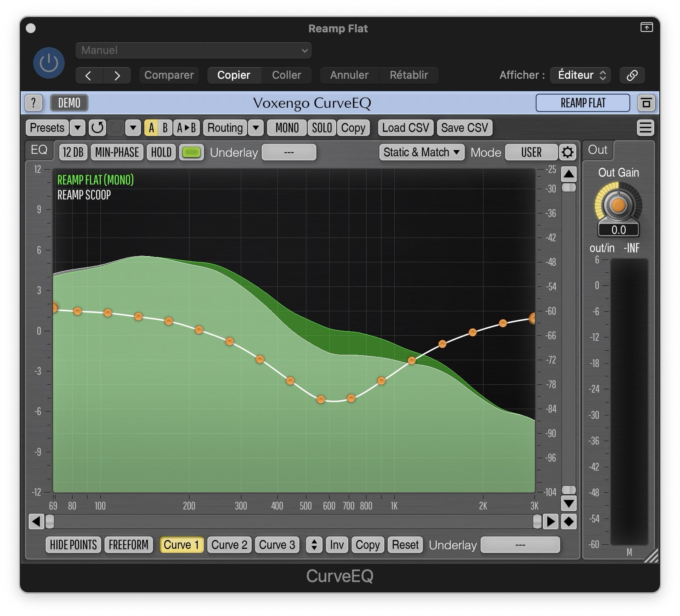680x616 pixels.
Task: Toggle SOLO monitoring
Action: (x=322, y=128)
